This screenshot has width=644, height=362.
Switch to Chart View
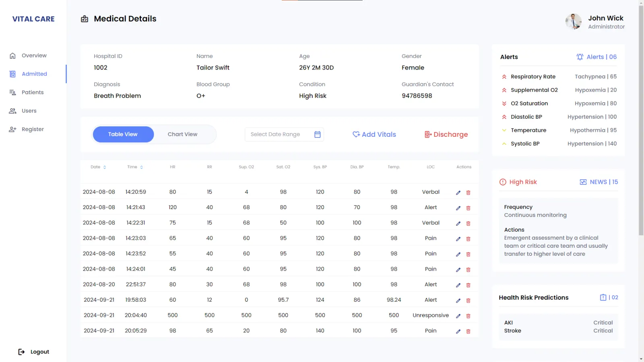(x=183, y=134)
